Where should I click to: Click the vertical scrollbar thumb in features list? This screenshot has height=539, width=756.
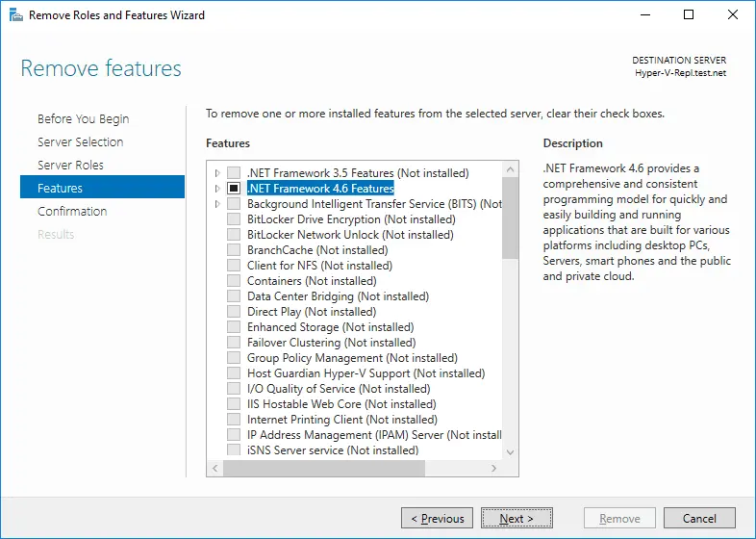pyautogui.click(x=510, y=218)
